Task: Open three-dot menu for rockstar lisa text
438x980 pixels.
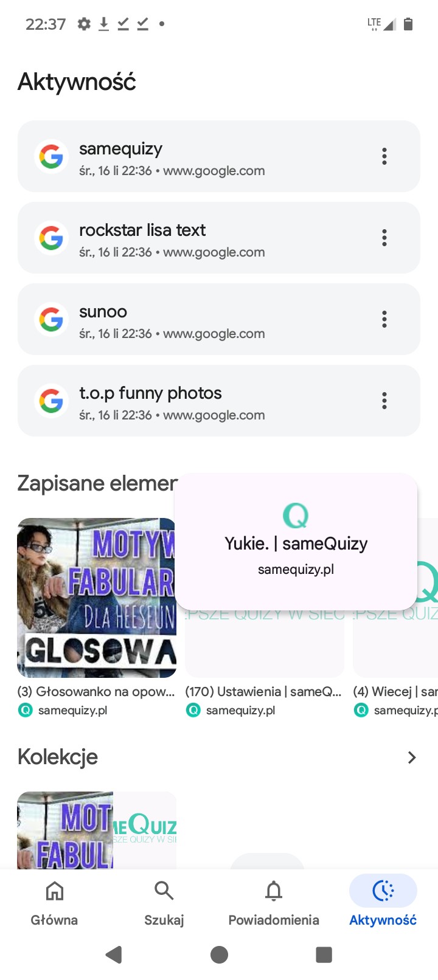Action: (384, 238)
